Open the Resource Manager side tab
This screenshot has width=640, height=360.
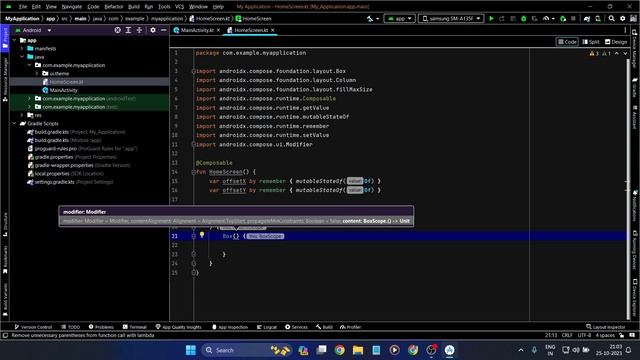click(5, 80)
